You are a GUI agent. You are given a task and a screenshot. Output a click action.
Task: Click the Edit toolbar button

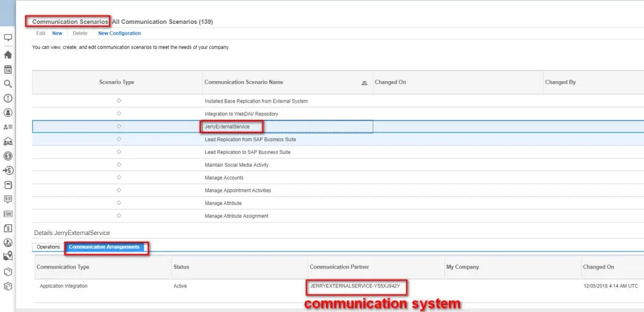[x=41, y=33]
